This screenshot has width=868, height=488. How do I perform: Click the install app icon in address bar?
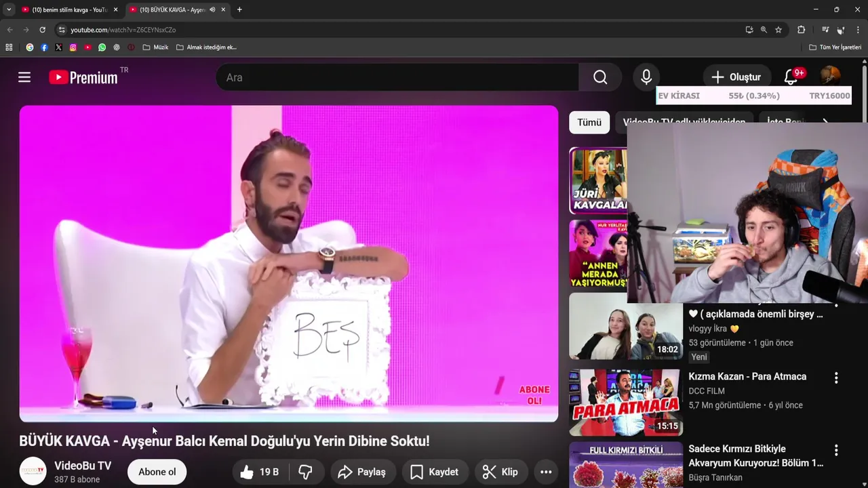tap(749, 30)
